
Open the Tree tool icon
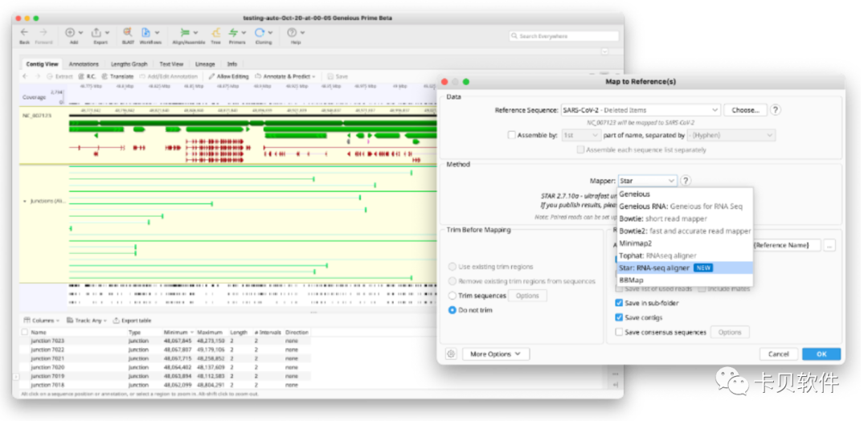[216, 33]
